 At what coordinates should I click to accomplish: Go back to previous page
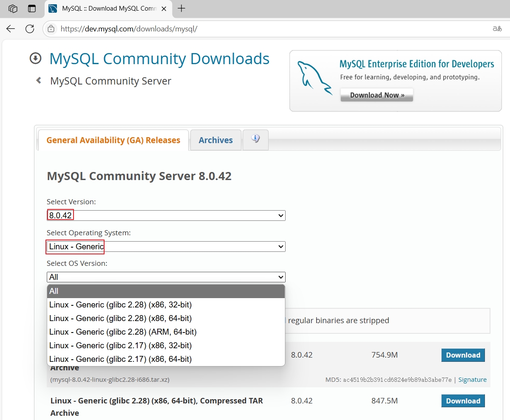(11, 29)
